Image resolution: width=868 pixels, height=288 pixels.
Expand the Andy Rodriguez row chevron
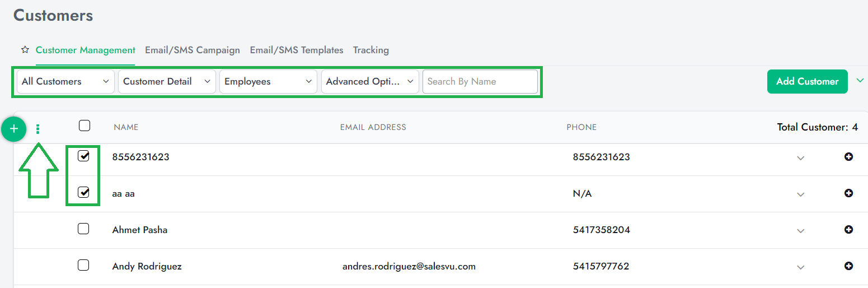click(x=800, y=267)
